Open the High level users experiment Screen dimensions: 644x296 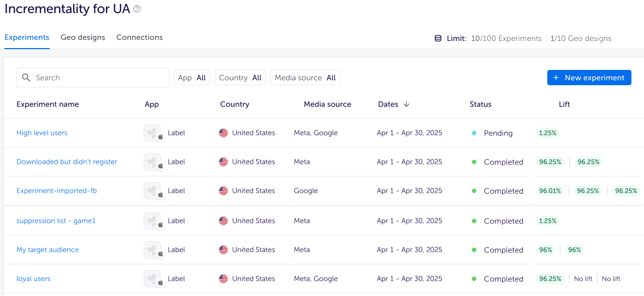point(42,133)
